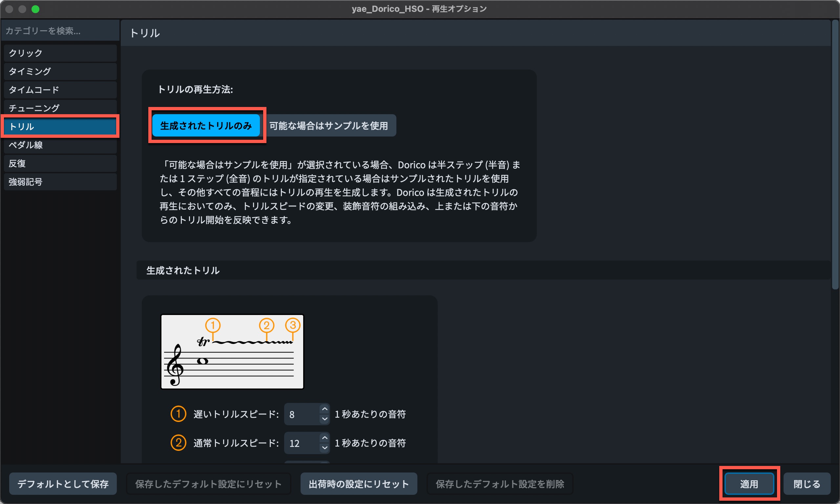The image size is (840, 504).
Task: Click the 通常トリルスピード value field
Action: click(x=302, y=443)
